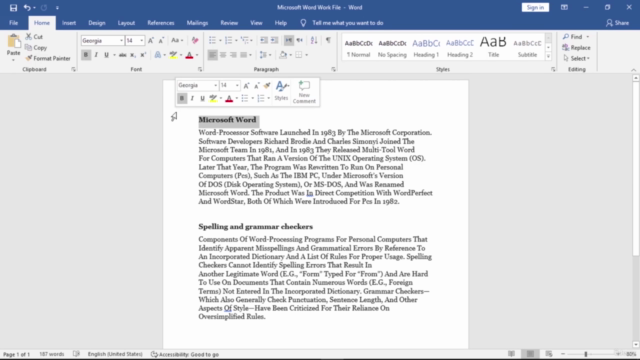Open ribbon font size dropdown

(141, 41)
